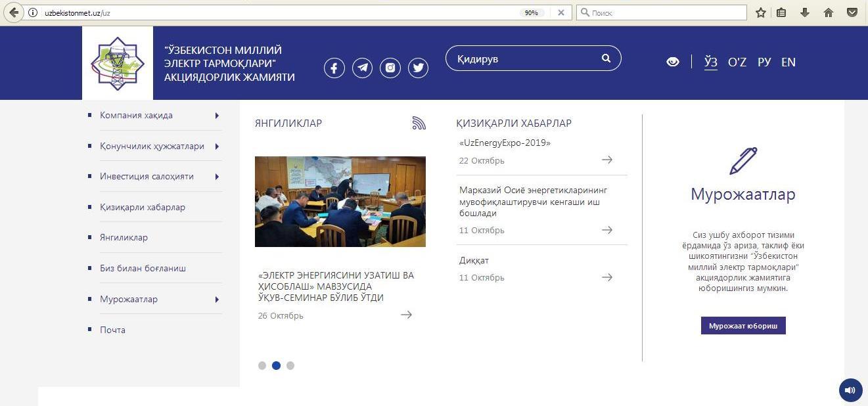
Task: Open the Instagram social icon
Action: click(390, 68)
